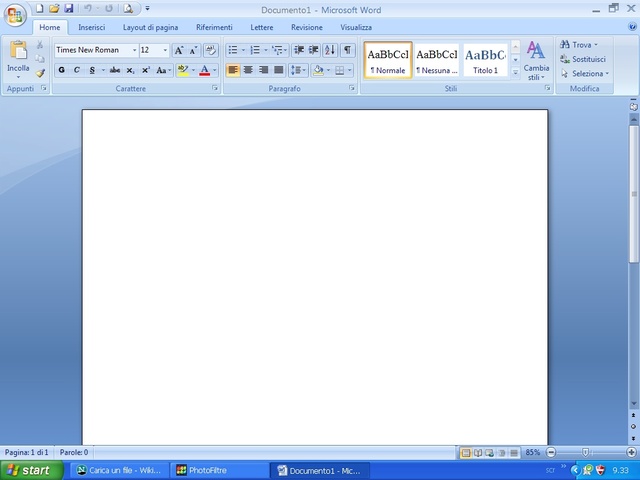
Task: Click the multilevel list icon
Action: [278, 50]
